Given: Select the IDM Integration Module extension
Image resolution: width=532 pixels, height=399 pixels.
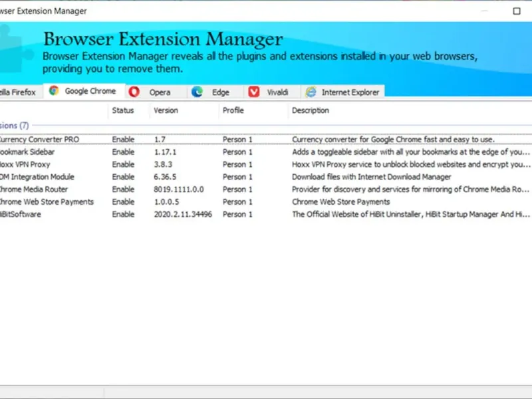Looking at the screenshot, I should (x=37, y=177).
